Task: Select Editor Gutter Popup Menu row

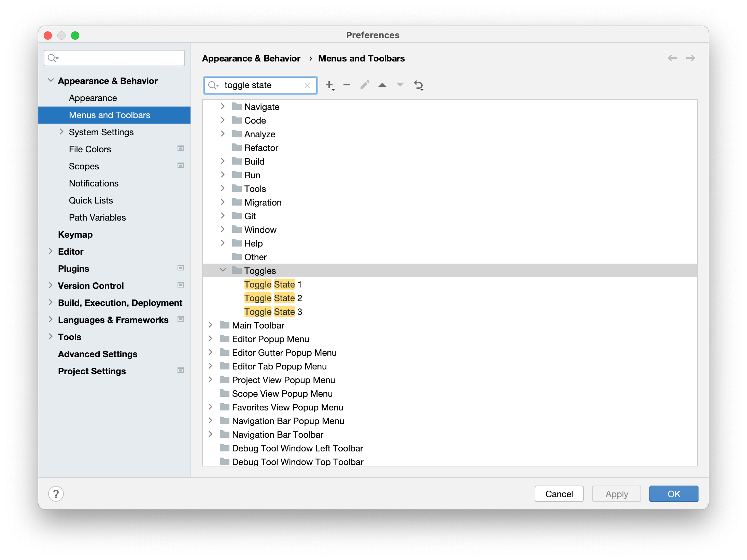Action: (x=450, y=352)
